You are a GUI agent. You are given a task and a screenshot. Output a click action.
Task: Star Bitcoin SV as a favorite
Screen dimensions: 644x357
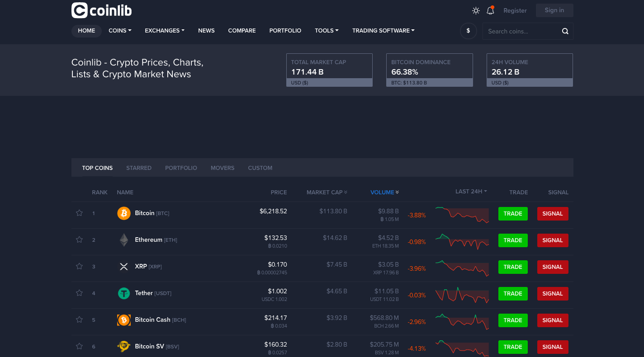pyautogui.click(x=79, y=346)
